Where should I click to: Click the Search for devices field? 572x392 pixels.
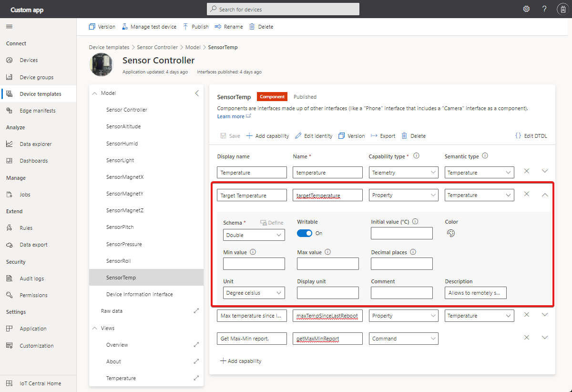[283, 9]
